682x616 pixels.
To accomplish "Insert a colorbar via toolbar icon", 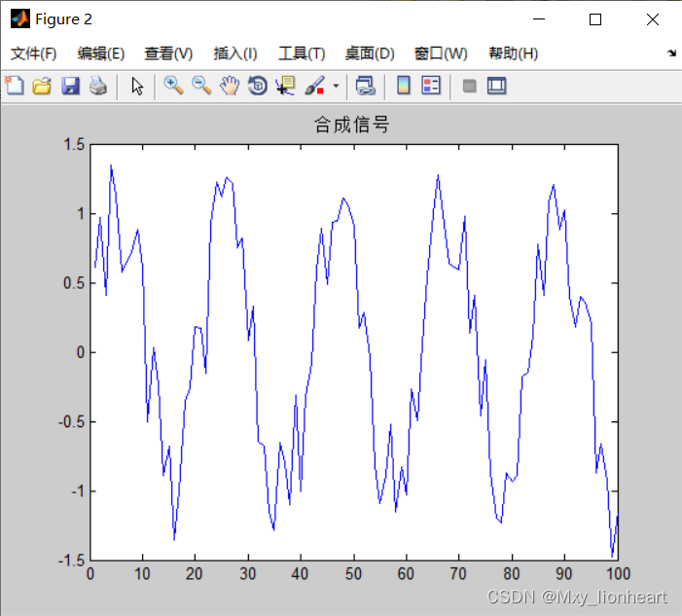I will [404, 86].
